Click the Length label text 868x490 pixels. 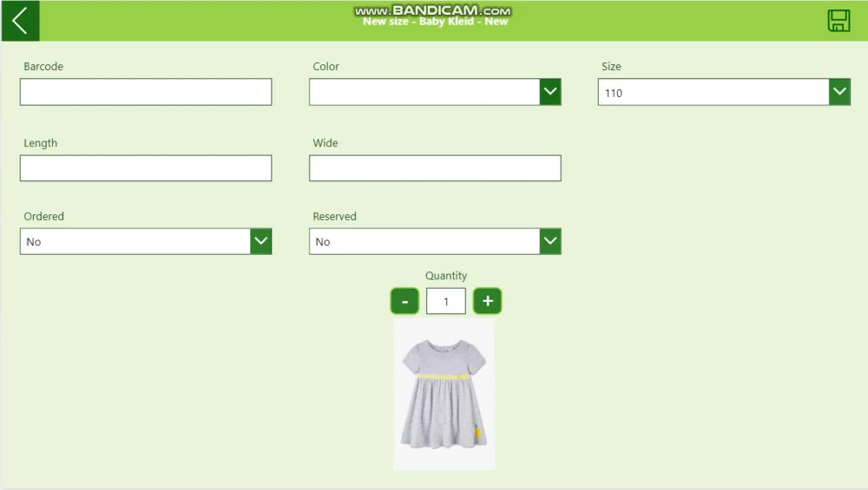click(x=41, y=143)
